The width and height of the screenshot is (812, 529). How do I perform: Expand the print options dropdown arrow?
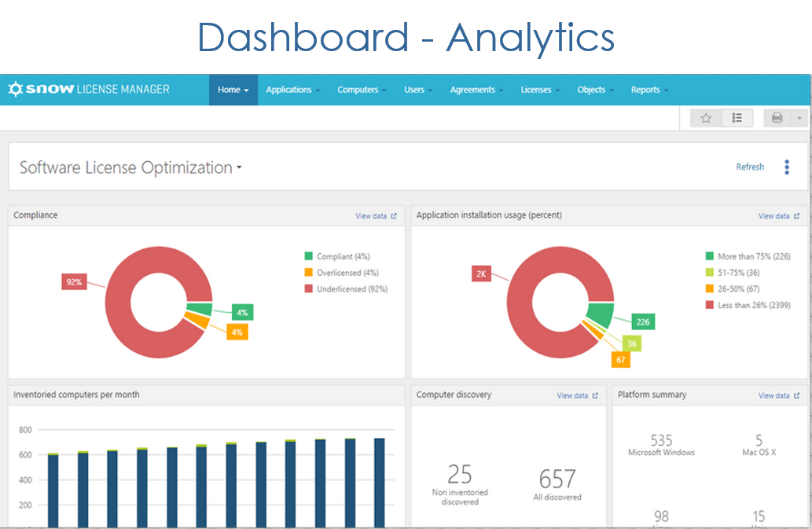[799, 118]
